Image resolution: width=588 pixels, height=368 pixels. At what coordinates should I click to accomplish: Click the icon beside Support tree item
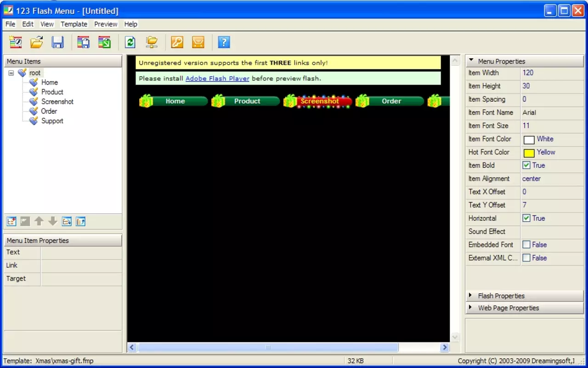pyautogui.click(x=34, y=121)
